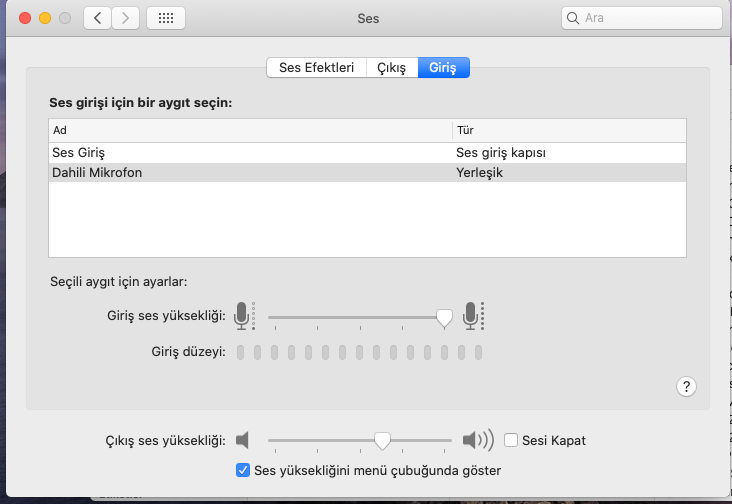732x504 pixels.
Task: Click the quiet speaker icon
Action: (x=242, y=440)
